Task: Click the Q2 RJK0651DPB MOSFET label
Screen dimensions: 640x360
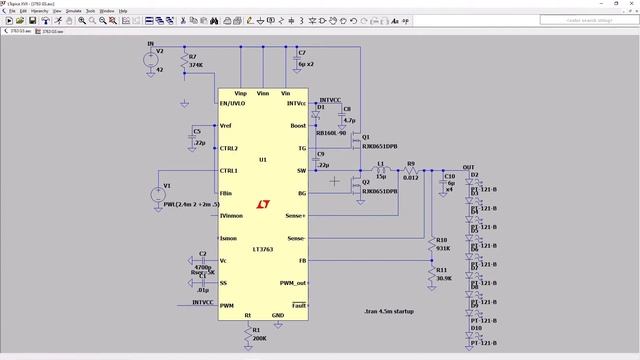Action: (380, 191)
